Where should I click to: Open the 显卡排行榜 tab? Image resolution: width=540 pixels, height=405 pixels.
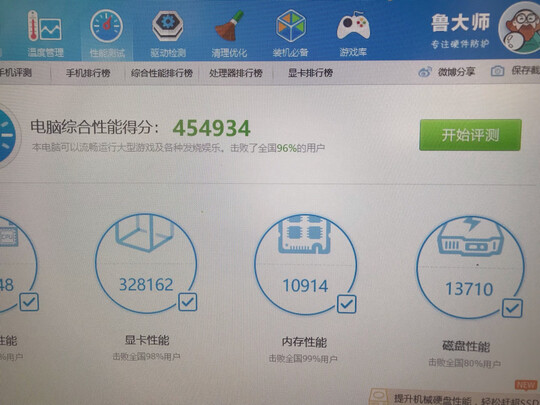[310, 73]
